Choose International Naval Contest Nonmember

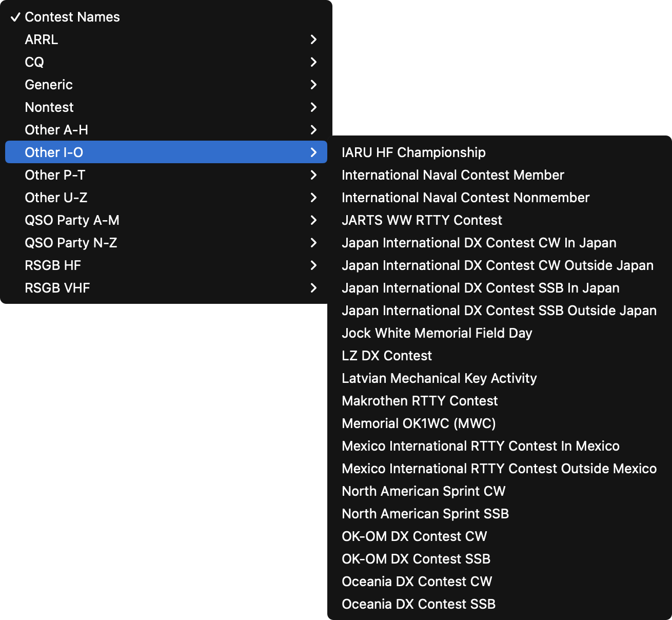pyautogui.click(x=500, y=198)
